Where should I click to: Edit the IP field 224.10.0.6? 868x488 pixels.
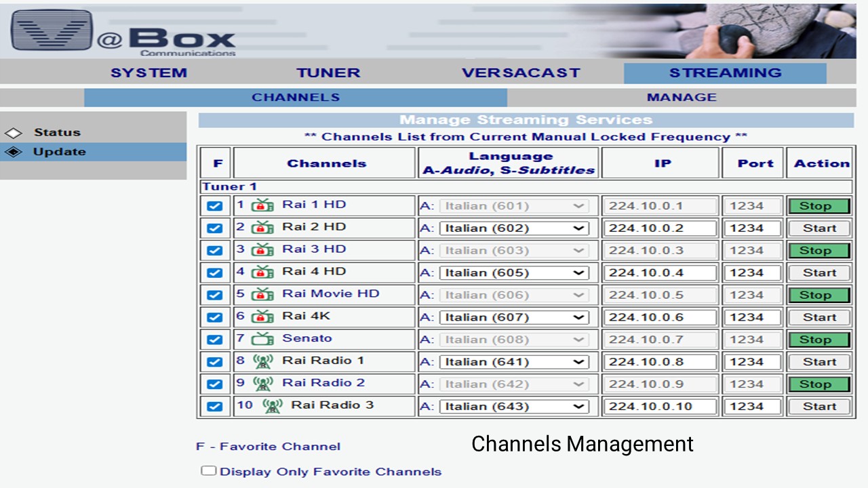(660, 318)
